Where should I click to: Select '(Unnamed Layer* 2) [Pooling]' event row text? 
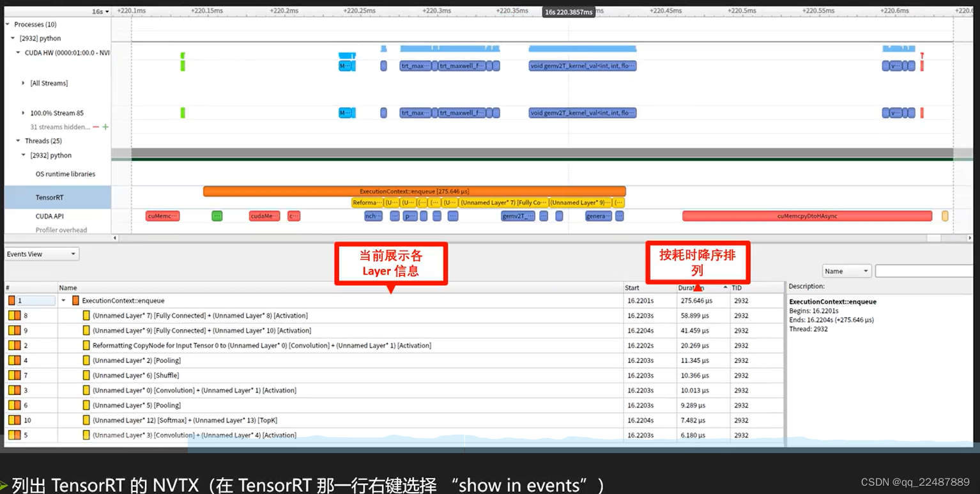click(x=137, y=360)
